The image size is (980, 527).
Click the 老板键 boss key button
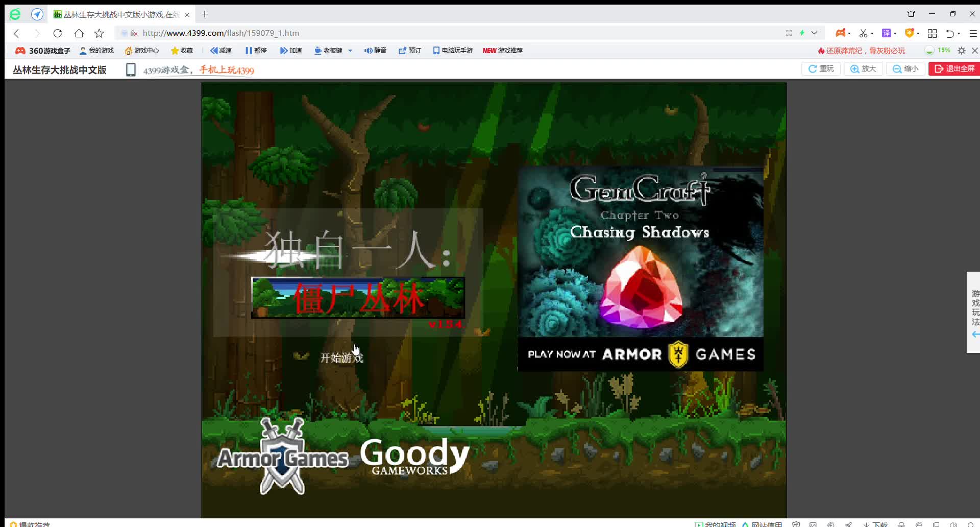click(x=328, y=51)
